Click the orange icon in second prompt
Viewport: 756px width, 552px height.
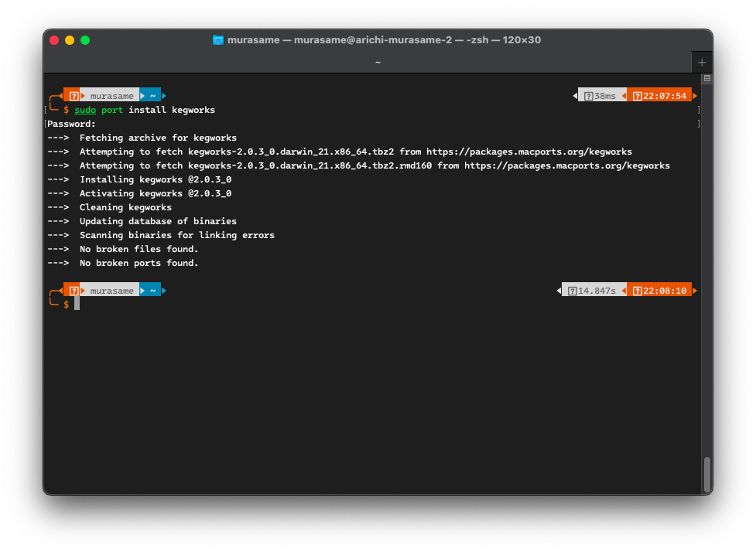tap(74, 291)
